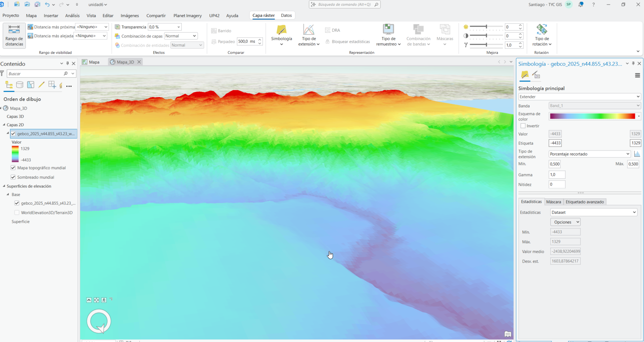Click the Gamma value input field
This screenshot has width=644, height=342.
pyautogui.click(x=557, y=175)
